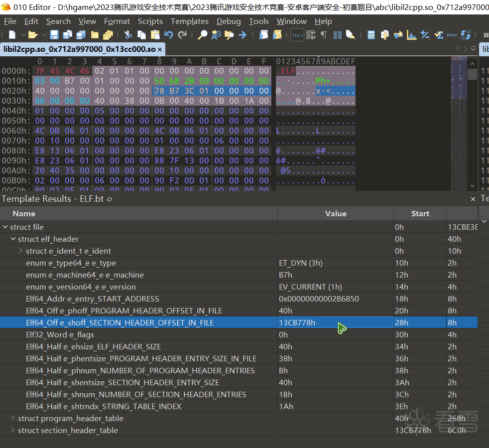Collapse struct elf_header node
This screenshot has height=448, width=489.
click(x=13, y=239)
